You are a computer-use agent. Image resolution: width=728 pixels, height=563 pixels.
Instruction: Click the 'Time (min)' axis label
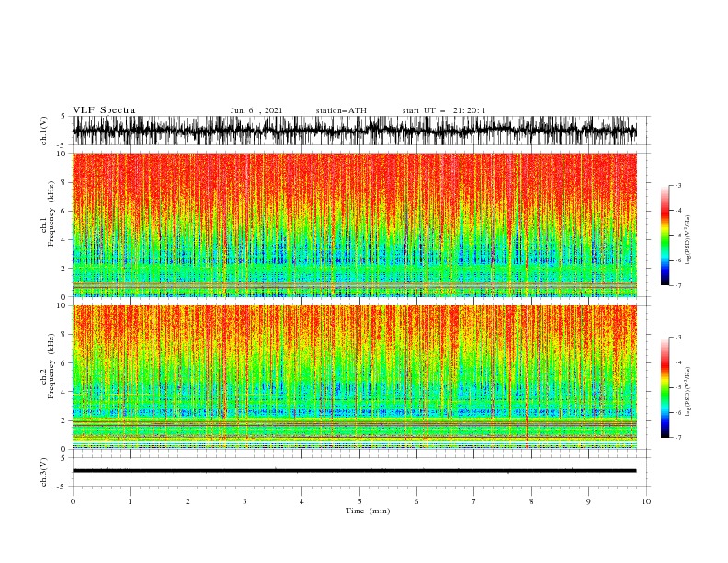click(x=368, y=511)
